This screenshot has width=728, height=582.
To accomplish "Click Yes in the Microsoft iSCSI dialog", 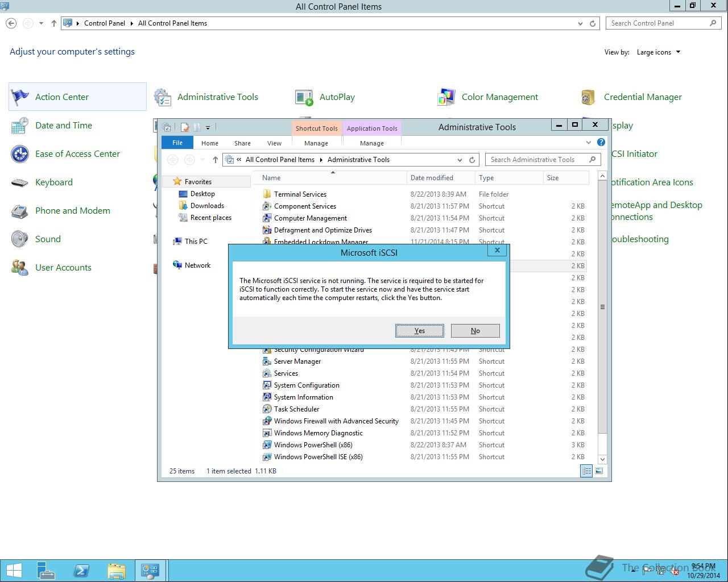I will [x=419, y=331].
